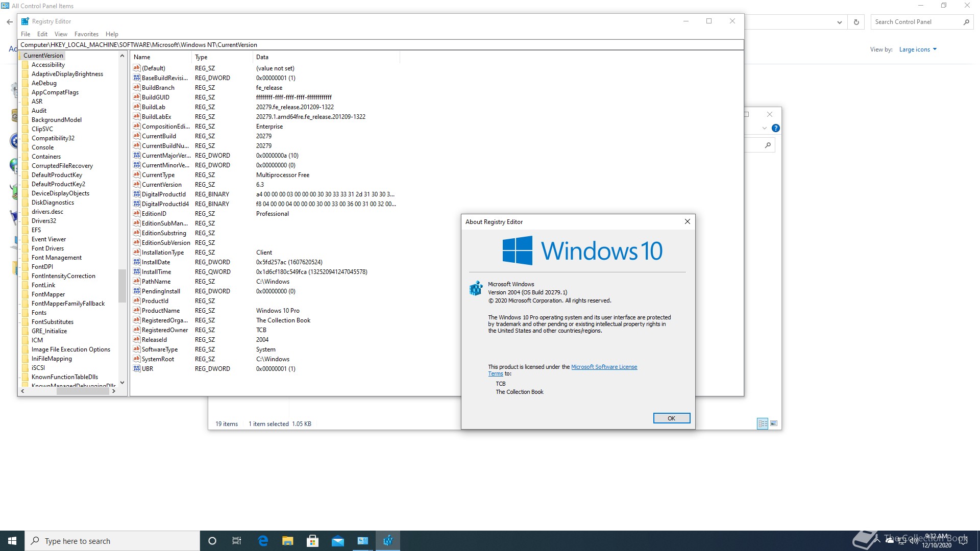980x551 pixels.
Task: Select the UBR DWORD value icon
Action: click(136, 369)
